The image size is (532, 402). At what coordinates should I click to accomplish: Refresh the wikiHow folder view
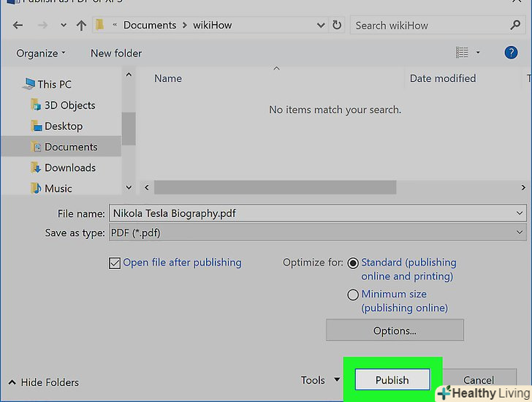[x=337, y=25]
